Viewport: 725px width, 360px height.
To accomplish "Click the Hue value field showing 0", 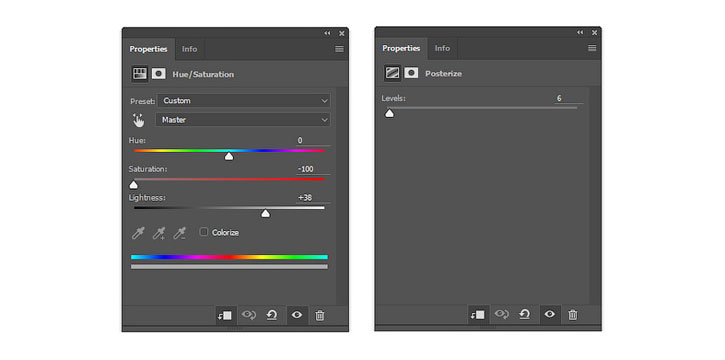I will (x=313, y=140).
